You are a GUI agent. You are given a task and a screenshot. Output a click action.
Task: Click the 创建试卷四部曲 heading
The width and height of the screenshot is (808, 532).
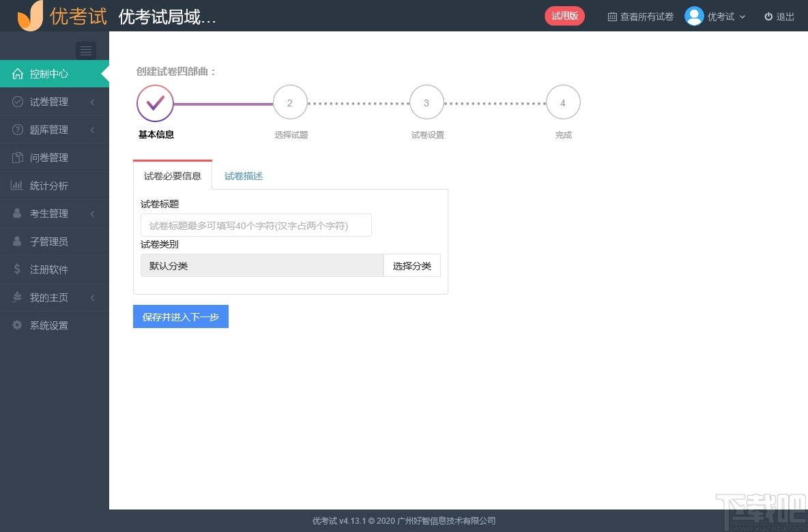click(176, 72)
